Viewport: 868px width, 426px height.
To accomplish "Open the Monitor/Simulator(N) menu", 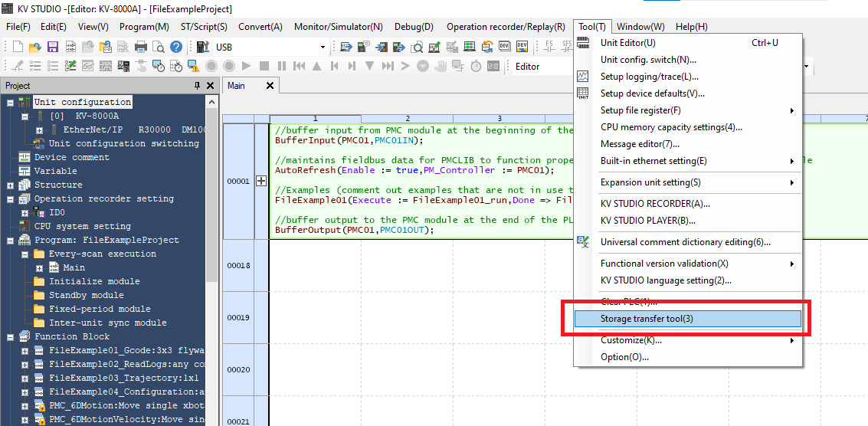I will pos(338,27).
